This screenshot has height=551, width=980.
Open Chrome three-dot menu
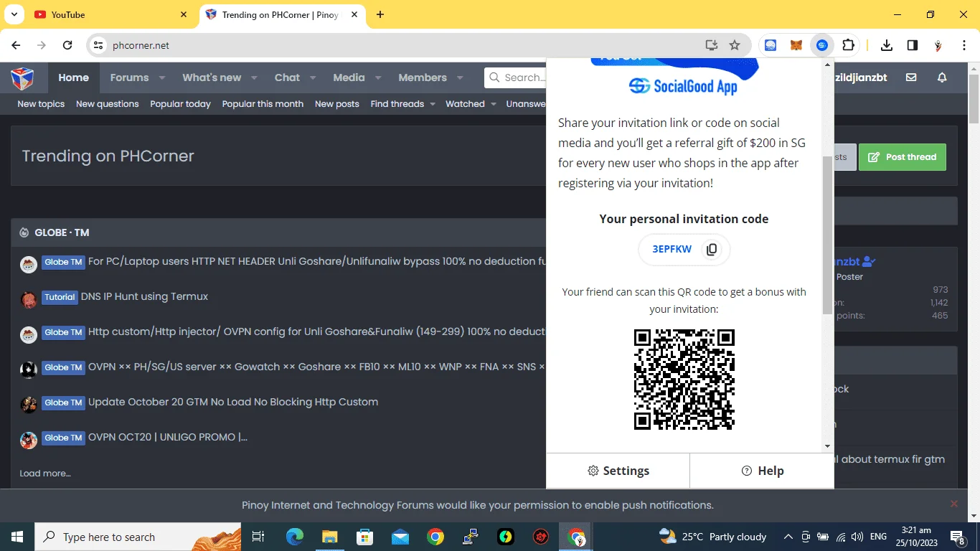coord(963,45)
